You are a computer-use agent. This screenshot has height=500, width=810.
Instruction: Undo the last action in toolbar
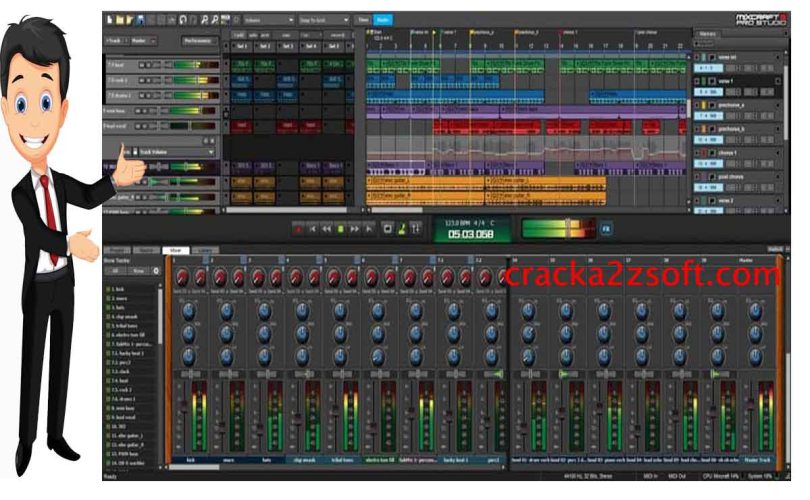(x=182, y=20)
